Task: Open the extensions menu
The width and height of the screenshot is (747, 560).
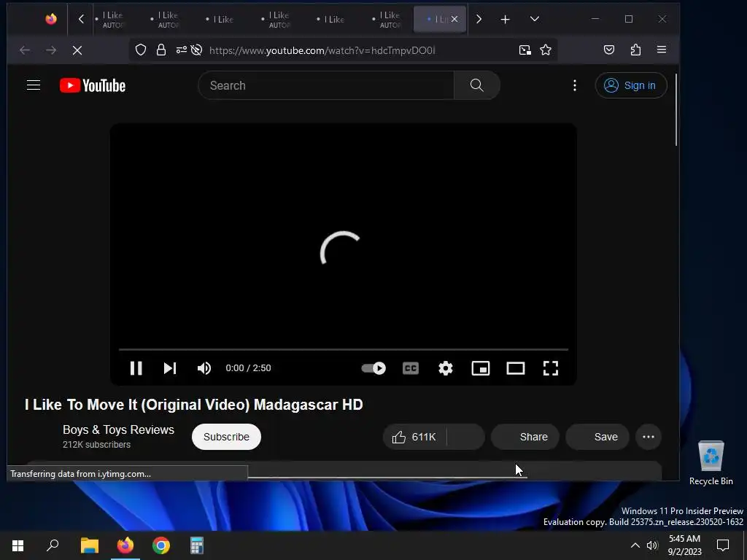Action: click(x=635, y=50)
